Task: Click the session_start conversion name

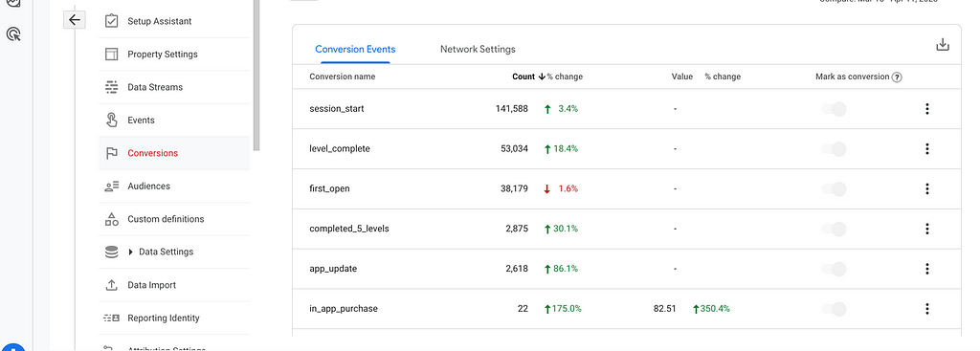Action: pos(336,109)
